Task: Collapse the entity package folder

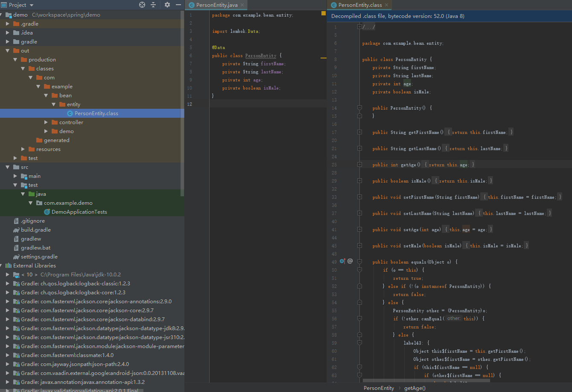Action: click(x=54, y=105)
